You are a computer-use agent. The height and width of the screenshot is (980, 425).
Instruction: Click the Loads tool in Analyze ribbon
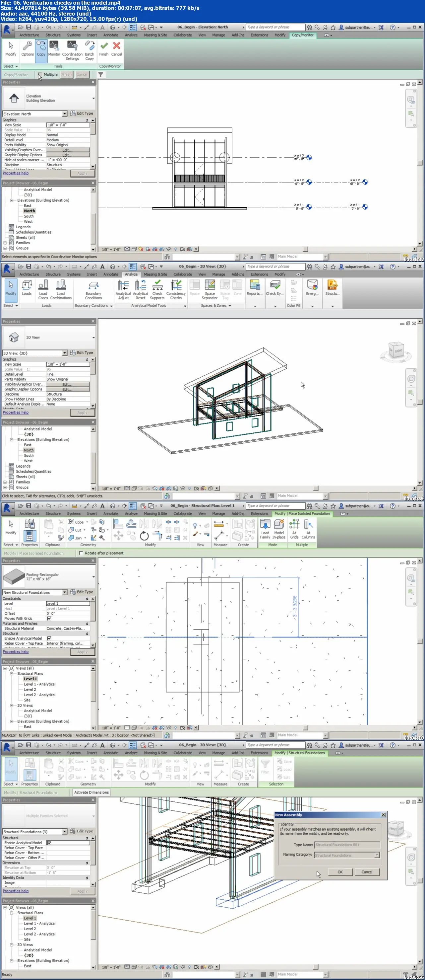click(x=27, y=288)
